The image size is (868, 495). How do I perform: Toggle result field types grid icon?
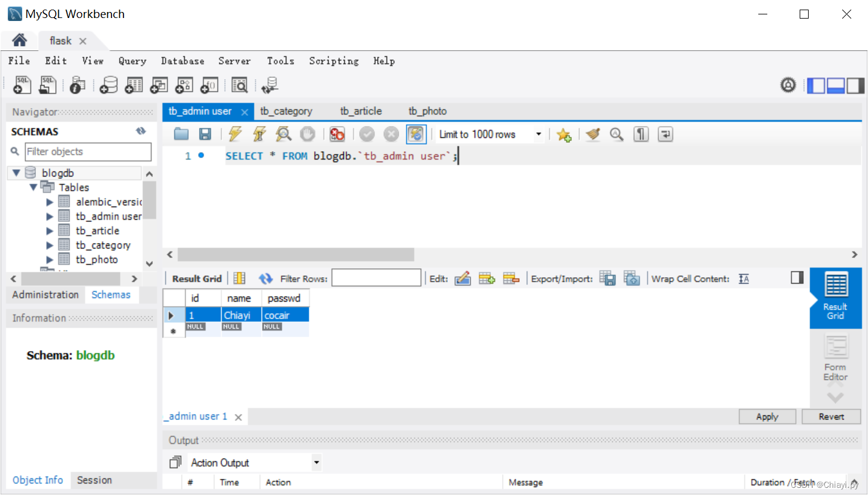point(239,278)
